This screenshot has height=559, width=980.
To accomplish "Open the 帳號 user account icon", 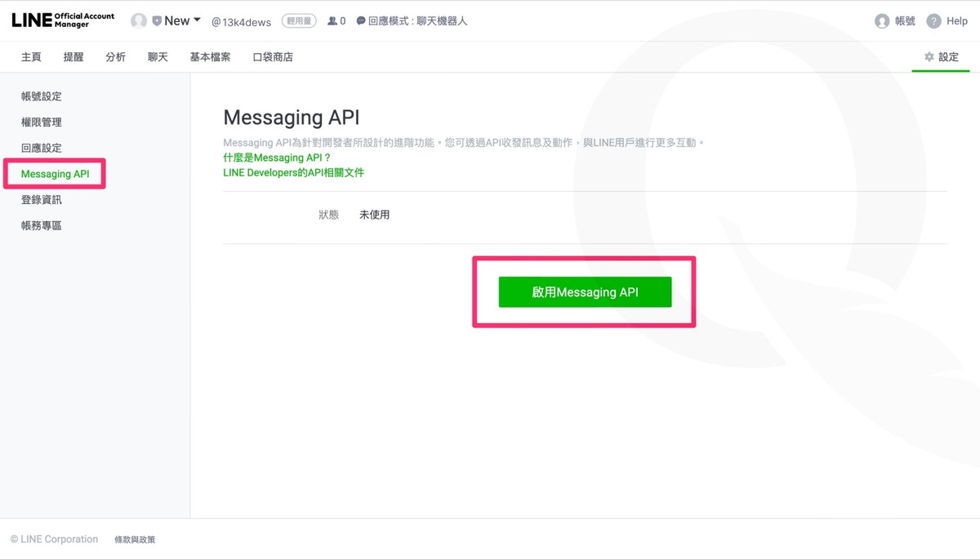I will click(x=882, y=21).
